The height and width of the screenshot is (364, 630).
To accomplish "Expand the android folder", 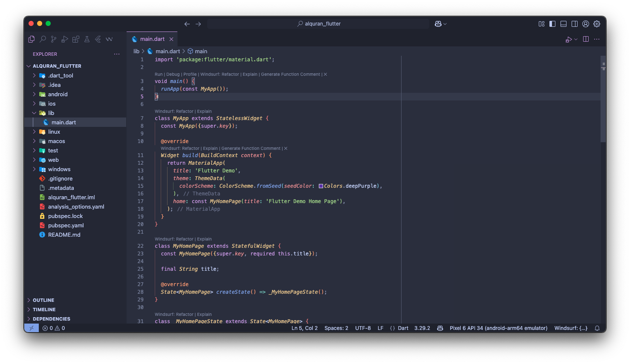I will tap(58, 95).
